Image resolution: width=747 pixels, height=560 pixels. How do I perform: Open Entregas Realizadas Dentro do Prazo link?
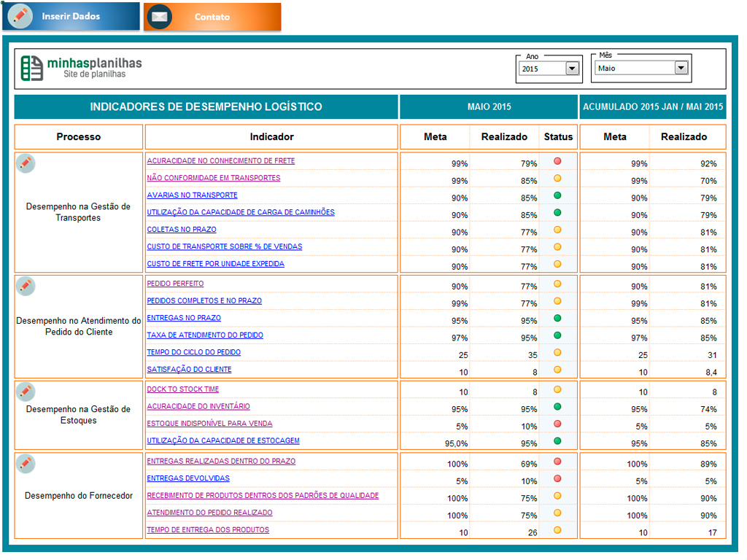pos(221,462)
